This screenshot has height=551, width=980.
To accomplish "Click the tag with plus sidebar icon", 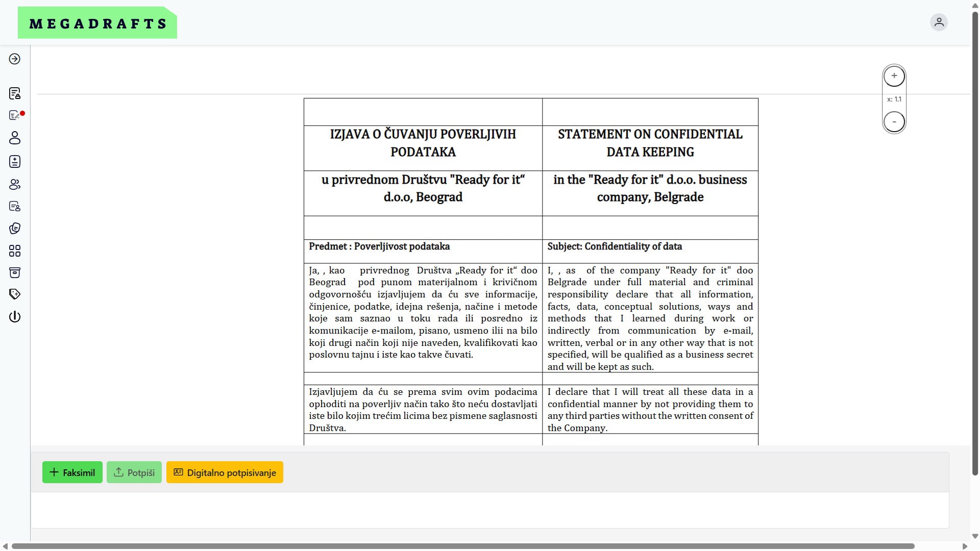I will tap(15, 294).
